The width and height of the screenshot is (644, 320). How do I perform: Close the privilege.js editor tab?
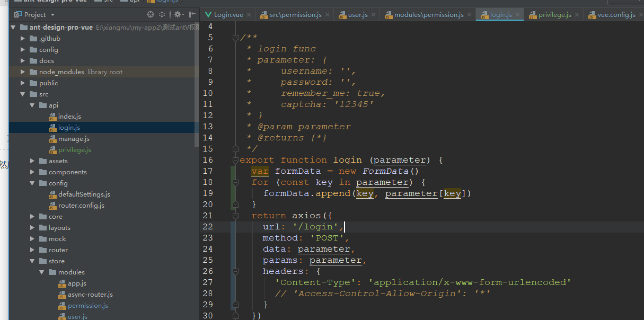(x=577, y=15)
